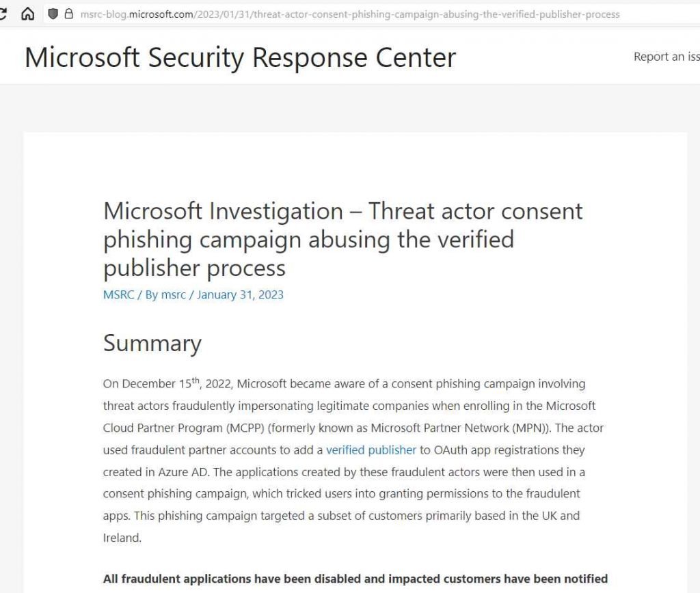Reload the page with the refresh icon
Screen dimensions: 700x593
click(3, 14)
